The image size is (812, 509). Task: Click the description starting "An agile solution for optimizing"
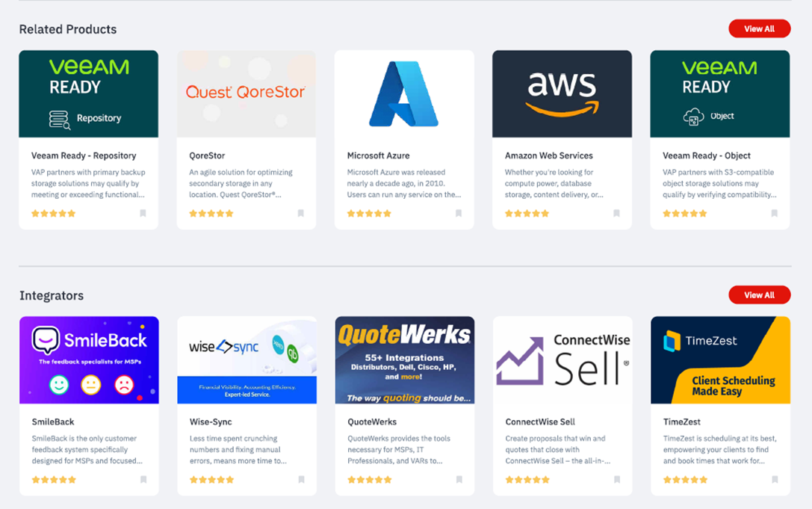pos(241,183)
